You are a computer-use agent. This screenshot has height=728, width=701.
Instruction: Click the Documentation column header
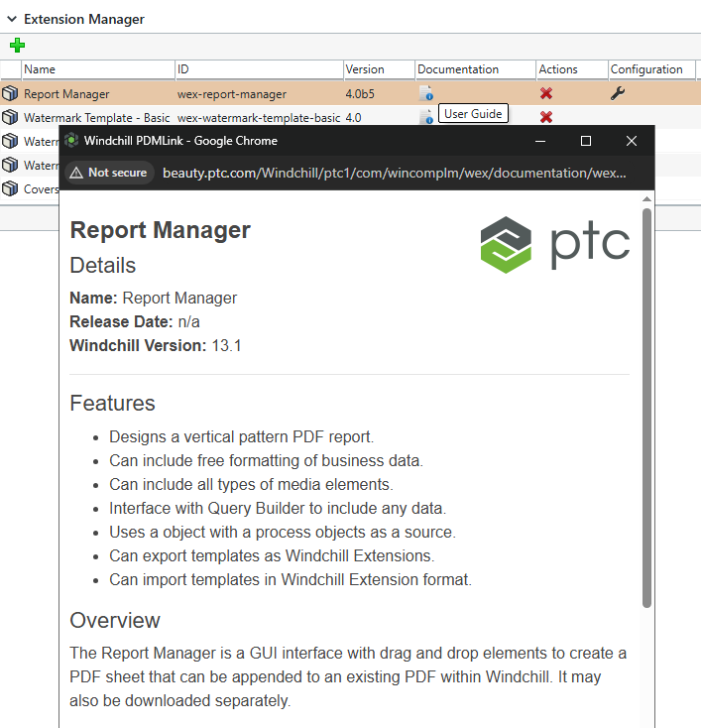(x=473, y=69)
